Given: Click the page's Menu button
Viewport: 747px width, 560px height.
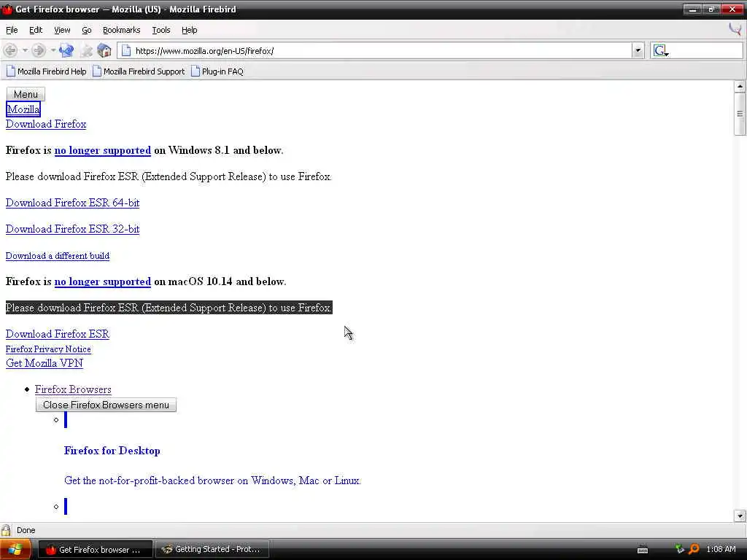Looking at the screenshot, I should tap(26, 94).
